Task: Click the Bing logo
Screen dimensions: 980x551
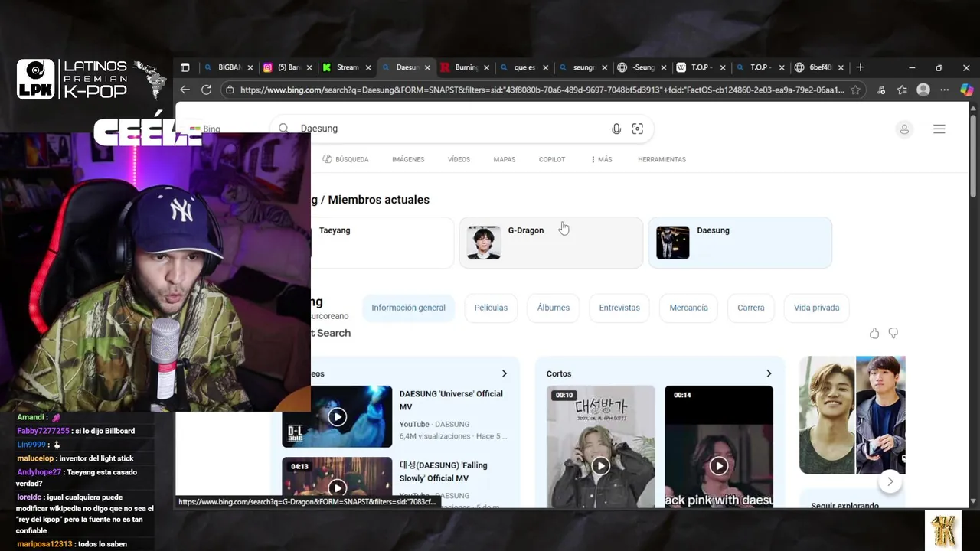Action: click(x=205, y=129)
